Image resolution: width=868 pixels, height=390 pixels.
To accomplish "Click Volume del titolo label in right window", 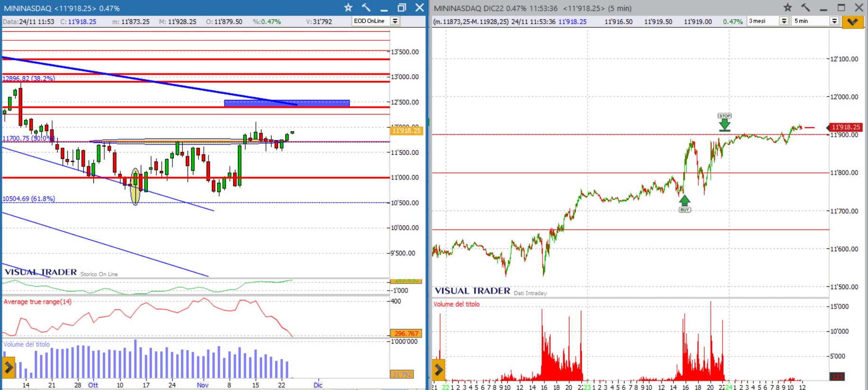I will tap(456, 304).
